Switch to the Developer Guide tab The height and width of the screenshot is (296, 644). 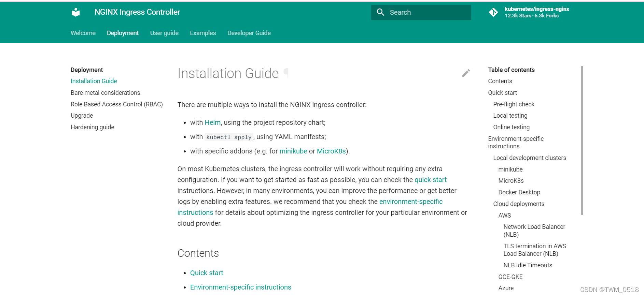249,33
